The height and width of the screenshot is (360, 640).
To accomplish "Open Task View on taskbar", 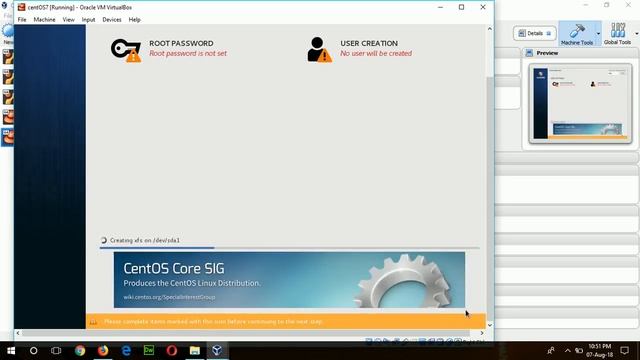I will pyautogui.click(x=56, y=351).
